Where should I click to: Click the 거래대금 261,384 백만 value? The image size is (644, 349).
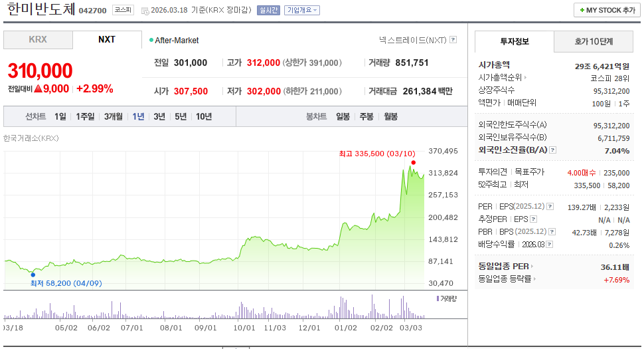[428, 91]
